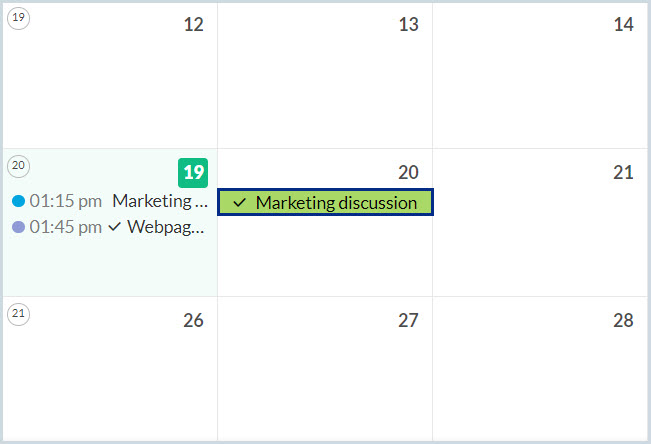
Task: Select date 27 cell
Action: tap(325, 375)
